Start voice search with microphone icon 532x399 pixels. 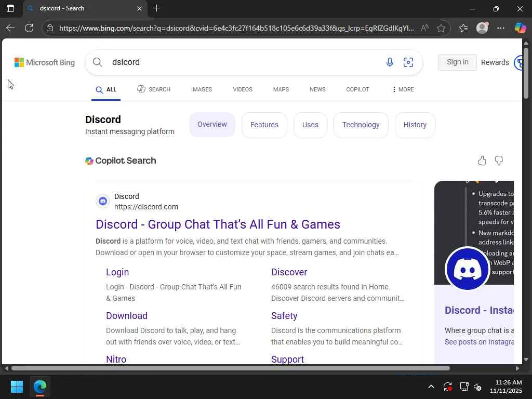390,62
